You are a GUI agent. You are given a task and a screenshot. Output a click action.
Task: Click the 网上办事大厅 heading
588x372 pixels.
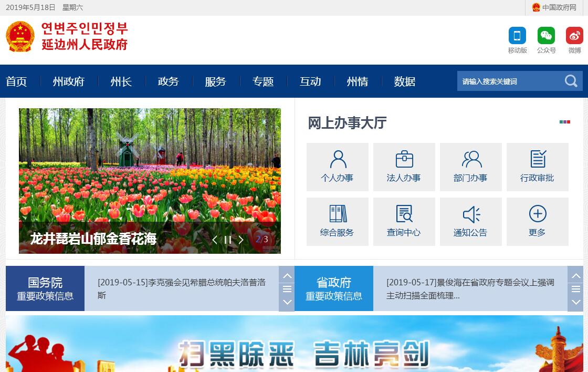347,123
